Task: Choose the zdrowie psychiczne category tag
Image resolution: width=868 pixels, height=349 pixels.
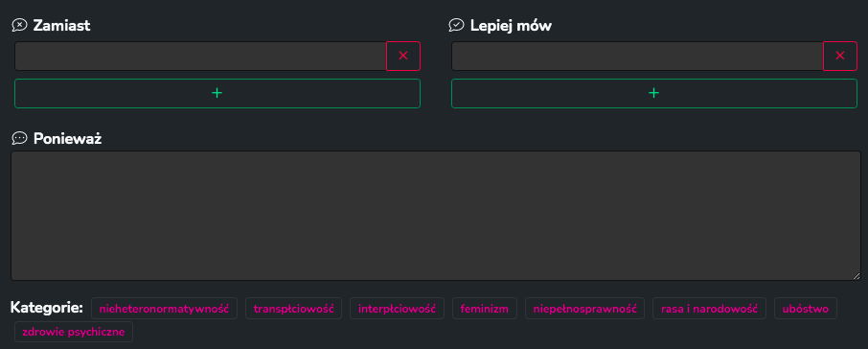Action: coord(74,332)
